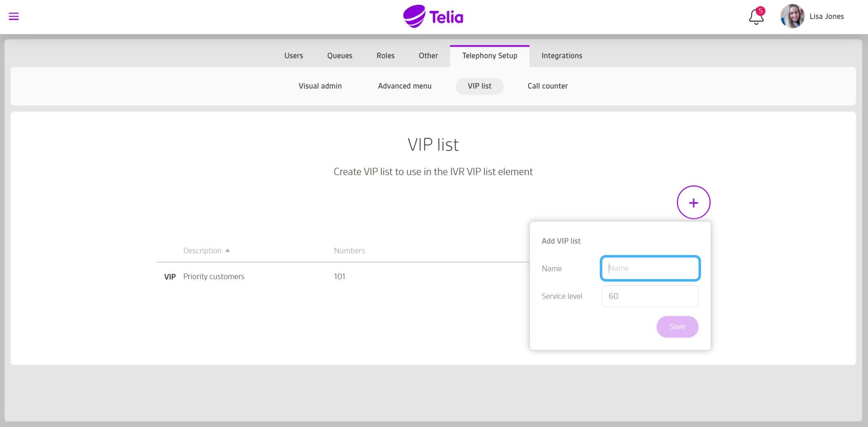Select the Telephony Setup tab
The height and width of the screenshot is (427, 868).
pyautogui.click(x=490, y=56)
